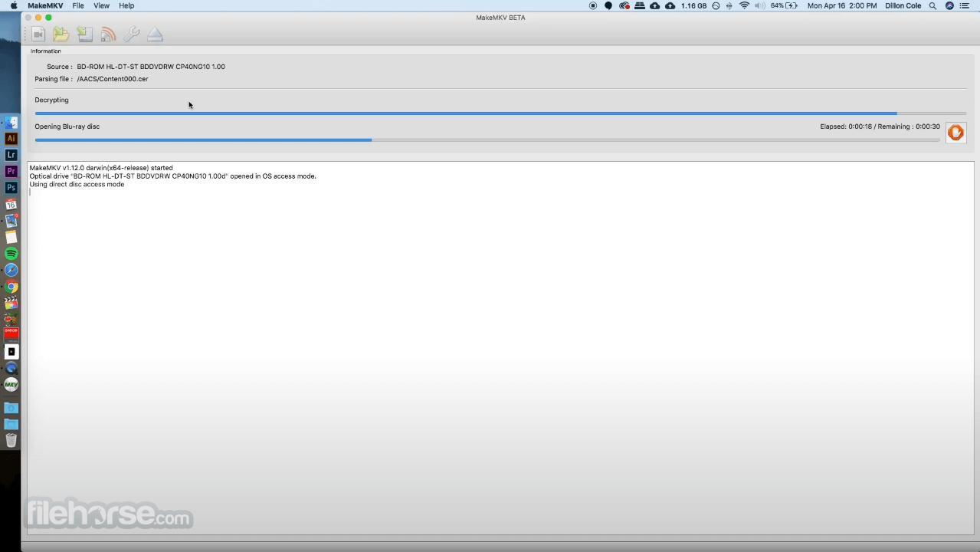Launch Adobe Photoshop from the Dock
The height and width of the screenshot is (552, 980).
11,188
